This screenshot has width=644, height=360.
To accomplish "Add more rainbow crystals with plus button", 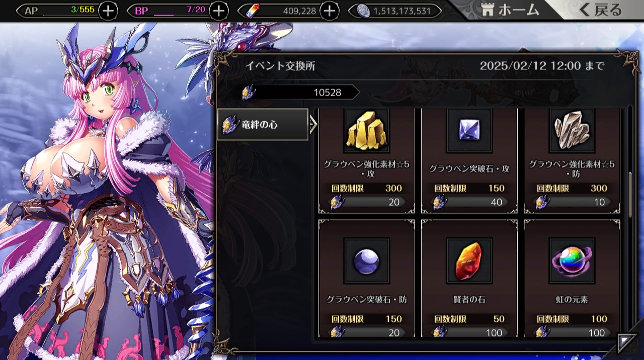I will pyautogui.click(x=329, y=11).
